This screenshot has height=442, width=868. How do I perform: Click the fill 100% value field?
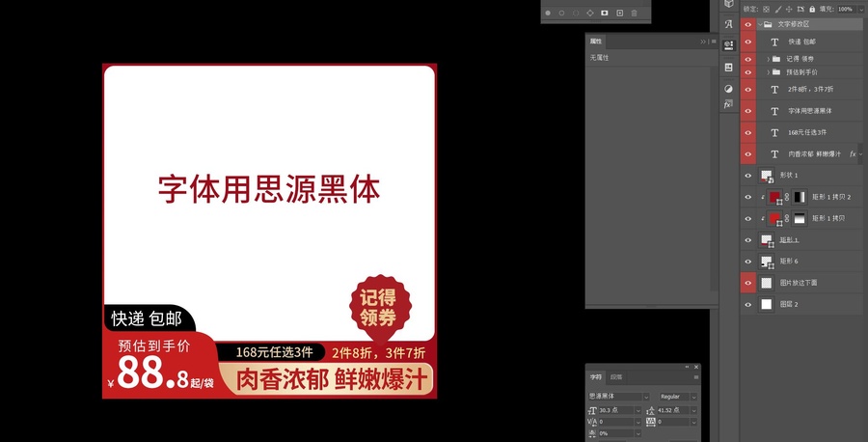[845, 9]
